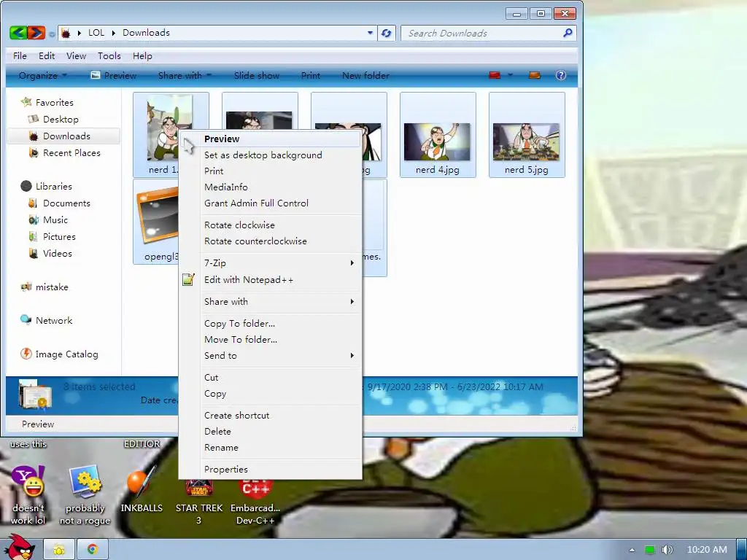Click the Music library icon
The height and width of the screenshot is (560, 747).
(x=34, y=220)
